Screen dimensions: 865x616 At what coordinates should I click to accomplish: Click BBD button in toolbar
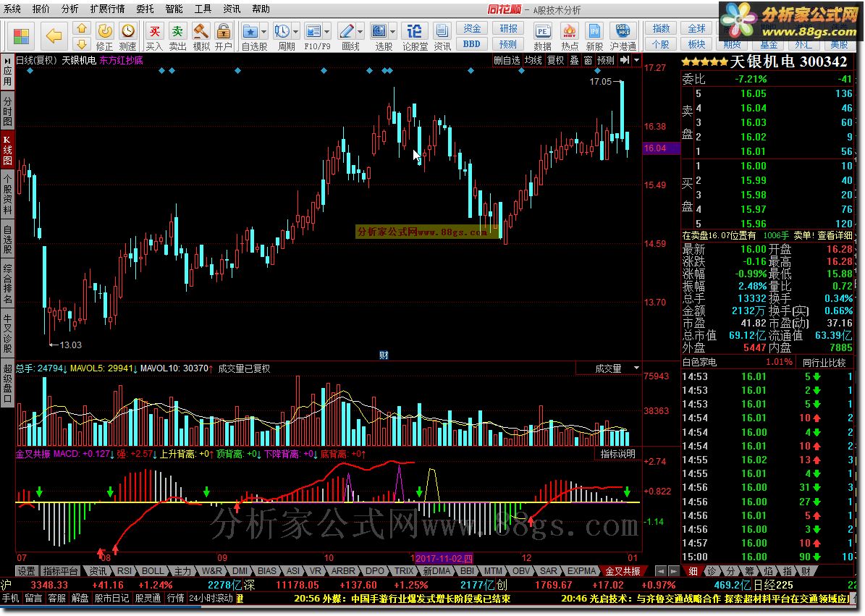click(x=472, y=44)
